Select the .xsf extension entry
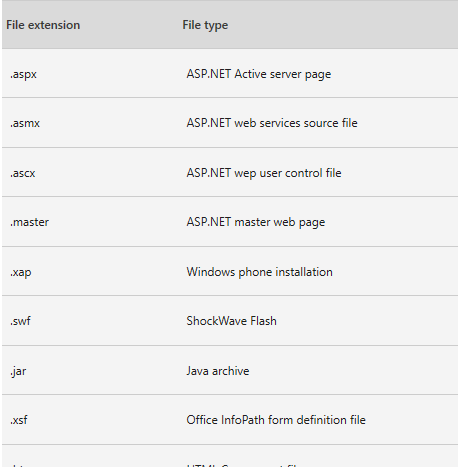Screen dimensions: 458x467 (x=19, y=420)
